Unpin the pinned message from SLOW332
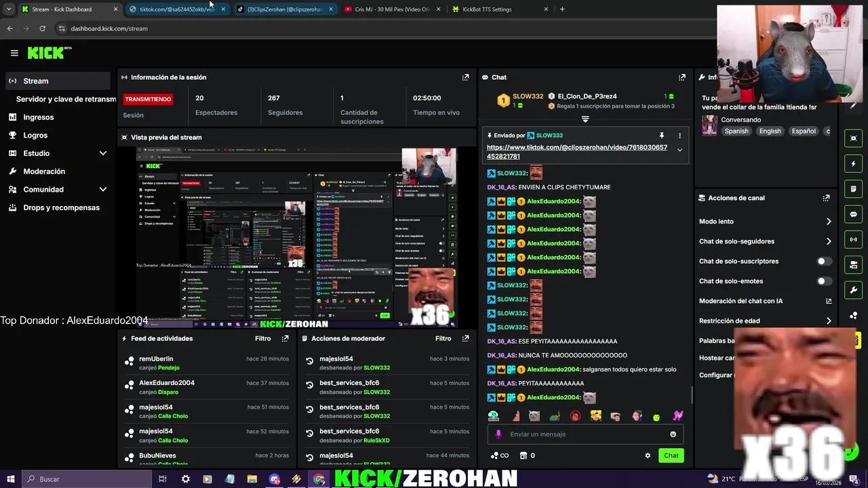Image resolution: width=868 pixels, height=488 pixels. coord(662,136)
